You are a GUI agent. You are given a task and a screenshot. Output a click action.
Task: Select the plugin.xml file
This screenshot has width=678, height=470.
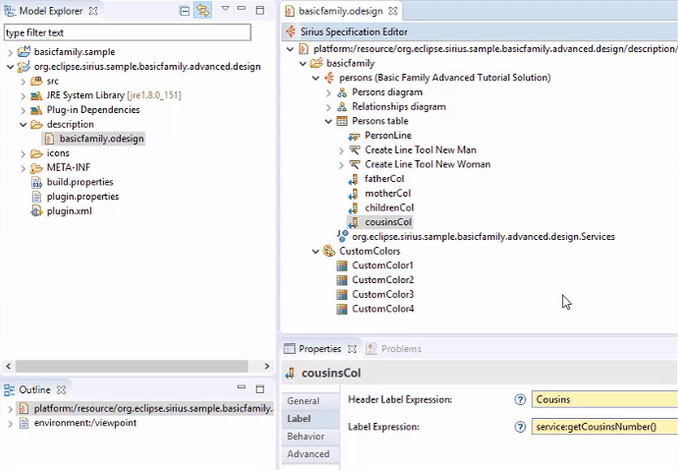point(68,211)
